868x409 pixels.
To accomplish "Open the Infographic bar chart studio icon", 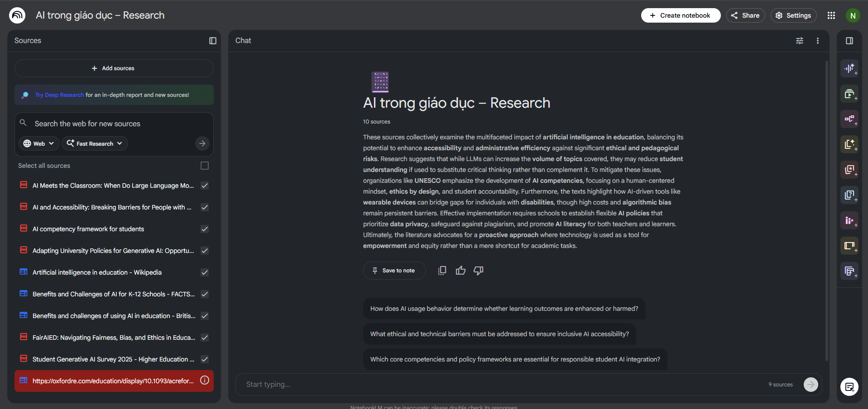I will point(849,220).
